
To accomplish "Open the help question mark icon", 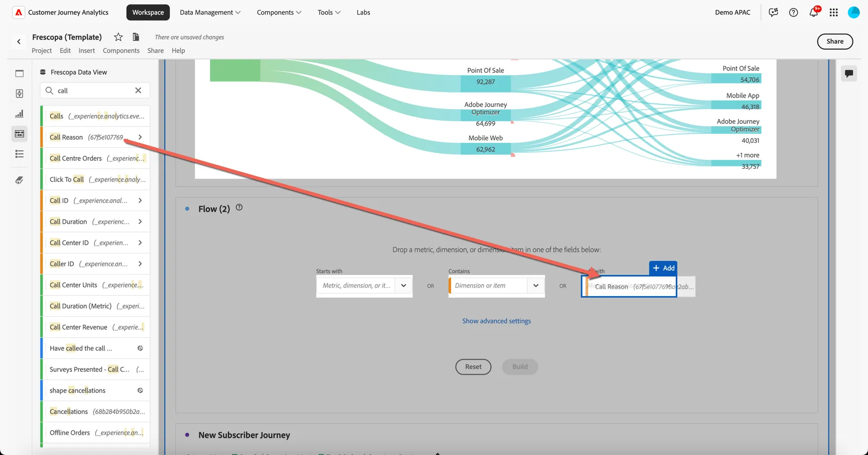I will 794,12.
